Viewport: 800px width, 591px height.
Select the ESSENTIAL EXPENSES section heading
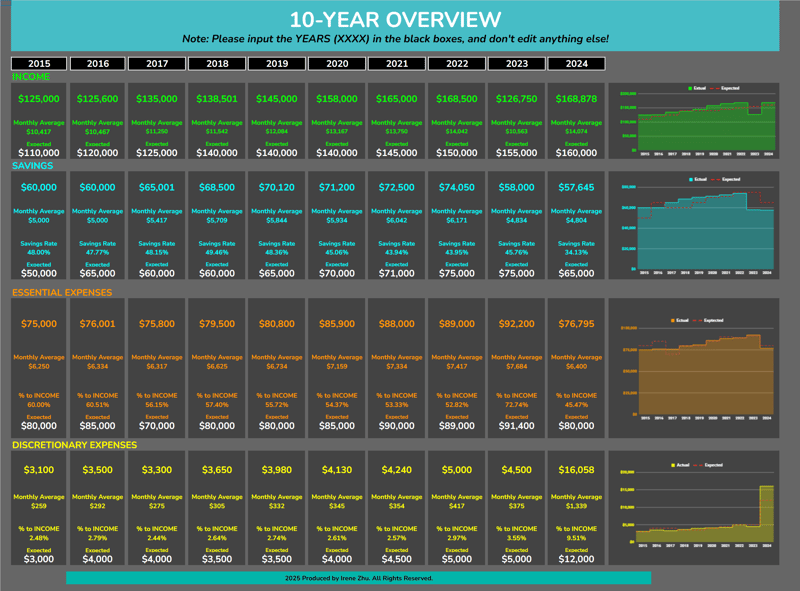(x=62, y=293)
